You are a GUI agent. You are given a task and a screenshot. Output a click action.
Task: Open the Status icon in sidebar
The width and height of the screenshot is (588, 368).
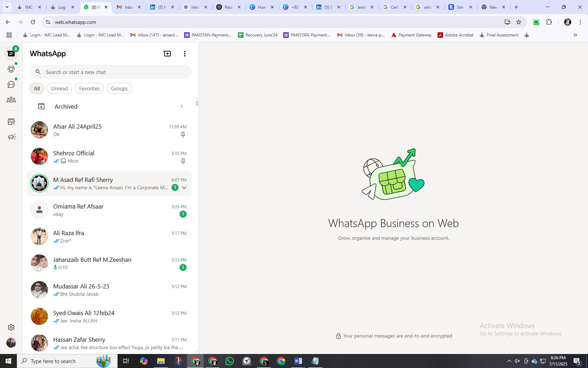11,69
